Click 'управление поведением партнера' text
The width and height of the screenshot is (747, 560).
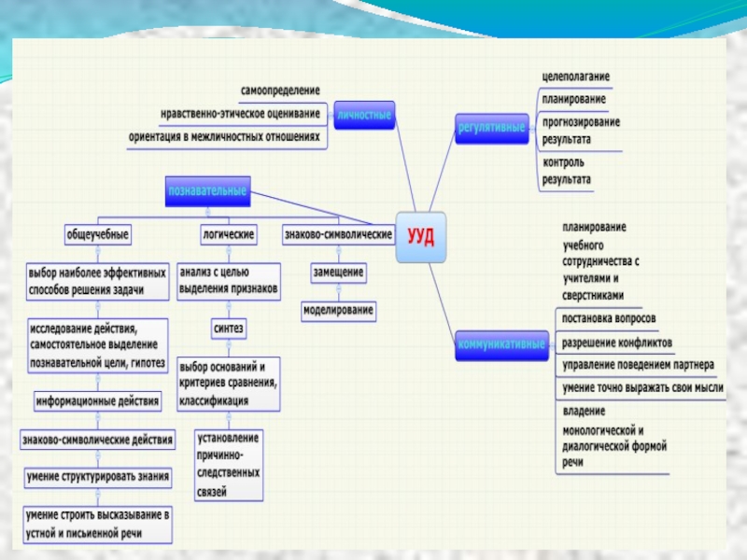(x=639, y=365)
